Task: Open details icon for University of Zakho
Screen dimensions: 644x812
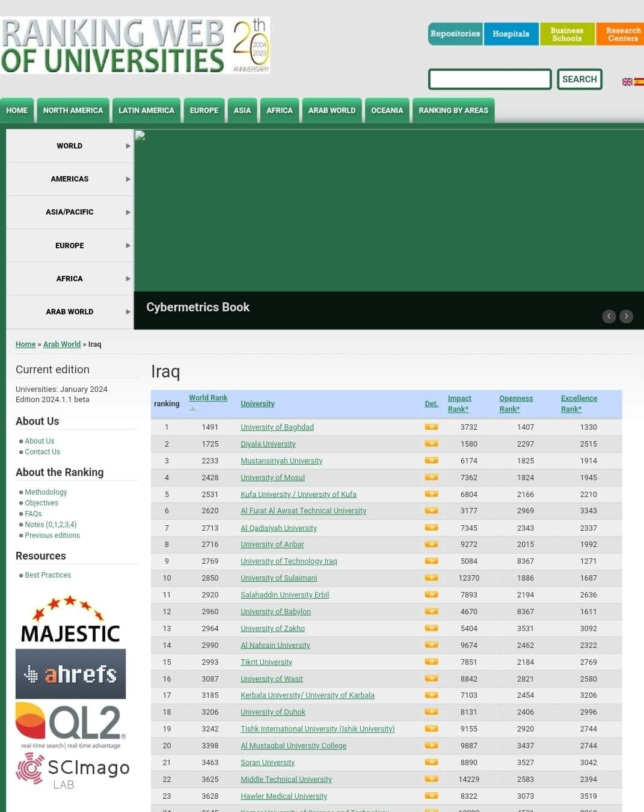Action: point(431,628)
